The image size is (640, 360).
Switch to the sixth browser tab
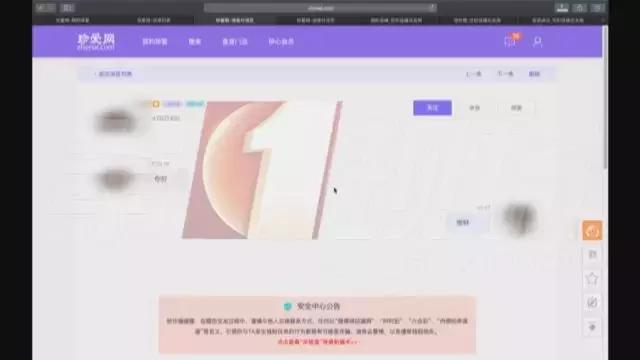pyautogui.click(x=477, y=20)
